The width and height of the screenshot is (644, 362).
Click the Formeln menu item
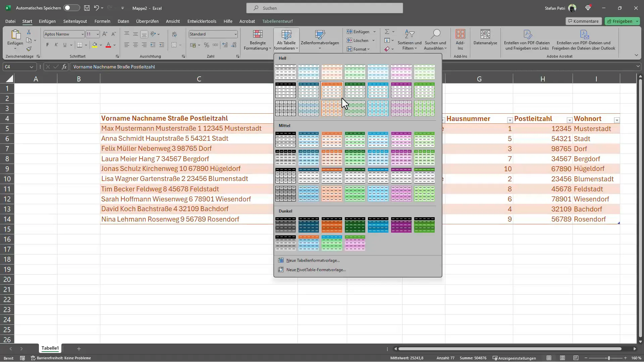[x=102, y=21]
